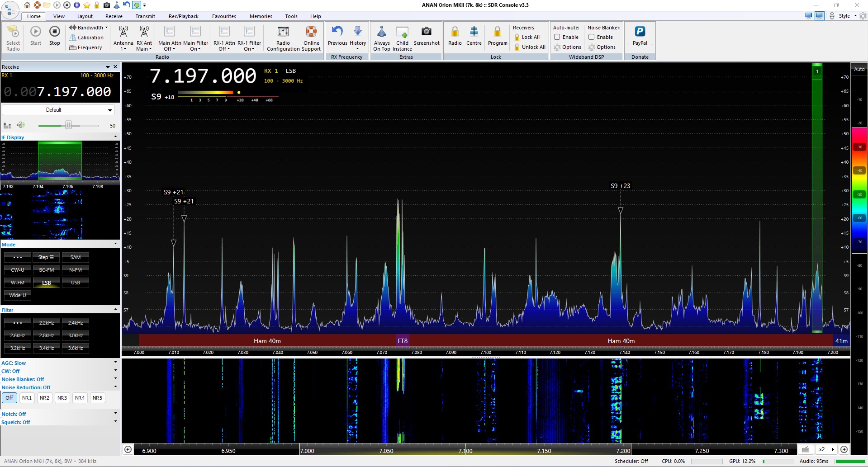The image size is (868, 467).
Task: Enable the Auto-mute checkbox
Action: pos(557,37)
